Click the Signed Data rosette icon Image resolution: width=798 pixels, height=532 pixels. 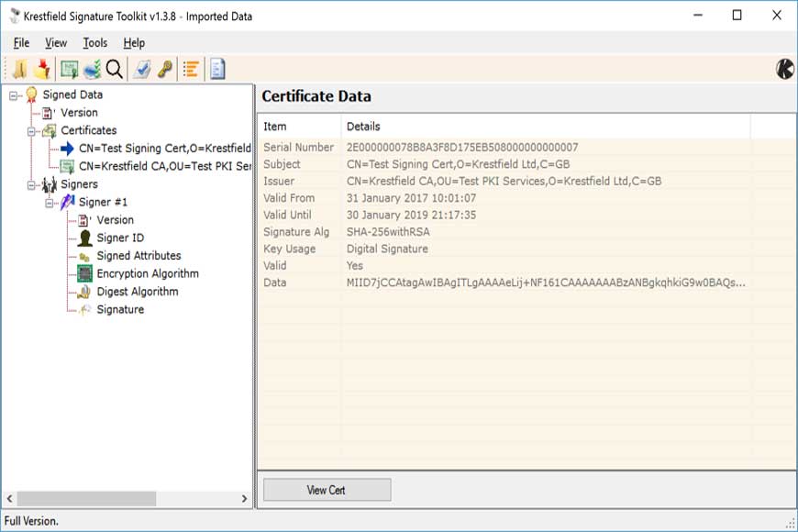coord(31,94)
